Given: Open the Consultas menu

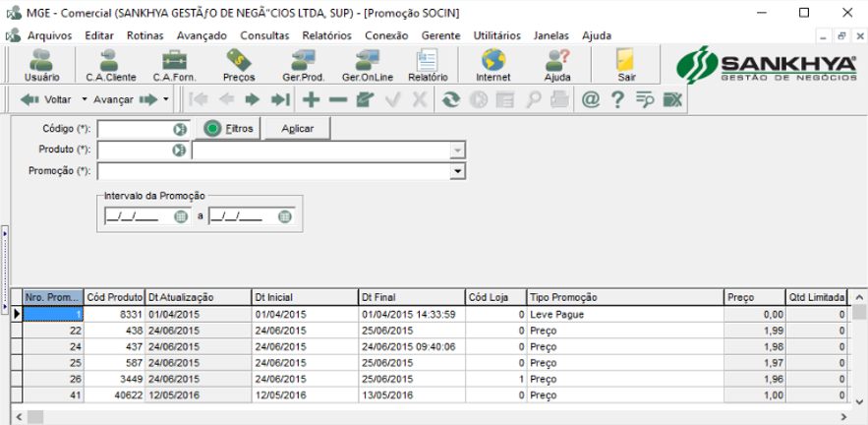Looking at the screenshot, I should (264, 35).
